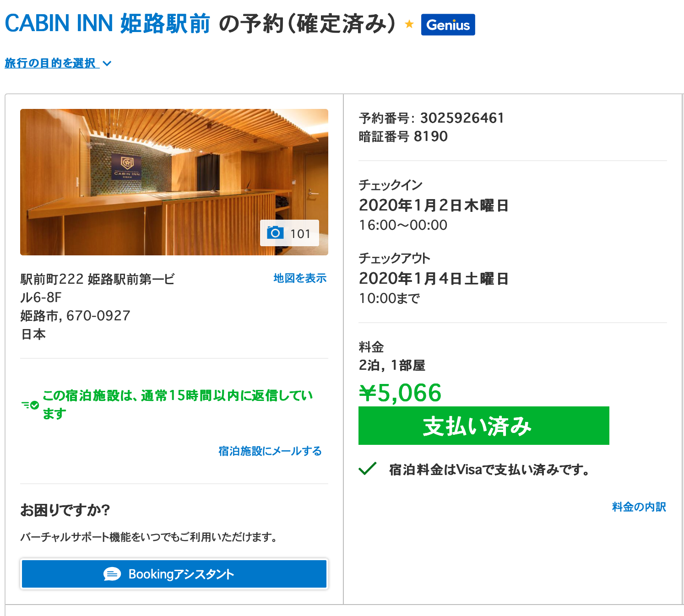
Task: Click the camera icon on hotel photo
Action: (275, 233)
